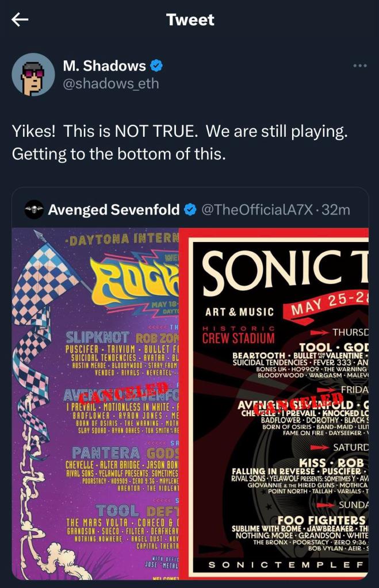Open the @shadows_eth handle
This screenshot has width=379, height=588.
point(110,84)
